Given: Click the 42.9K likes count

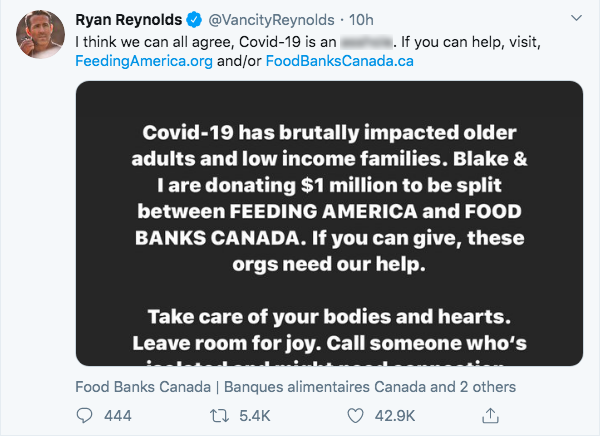Looking at the screenshot, I should [395, 416].
